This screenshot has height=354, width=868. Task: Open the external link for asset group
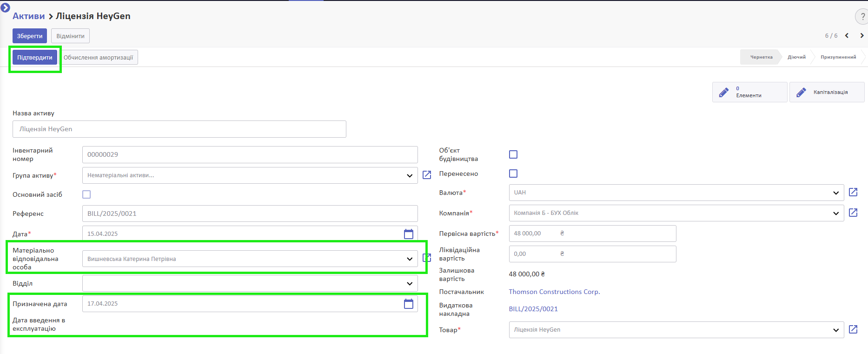click(x=427, y=175)
